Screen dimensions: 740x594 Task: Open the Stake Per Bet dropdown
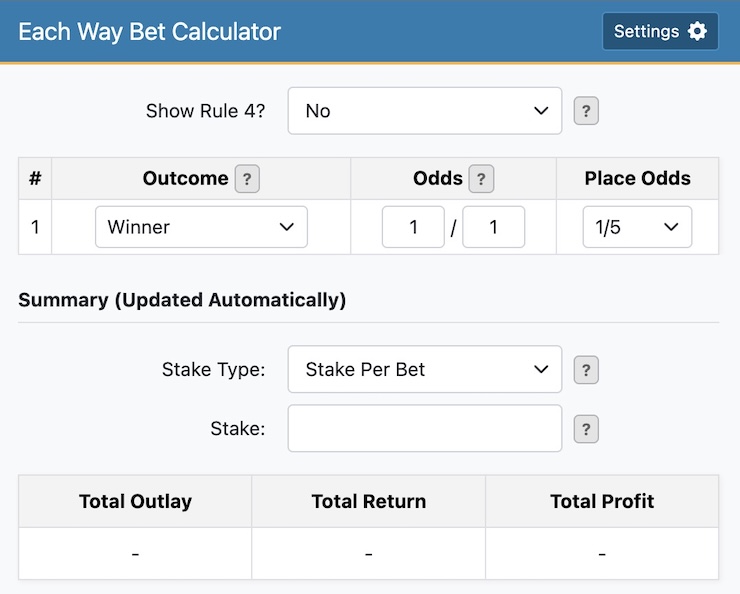425,370
